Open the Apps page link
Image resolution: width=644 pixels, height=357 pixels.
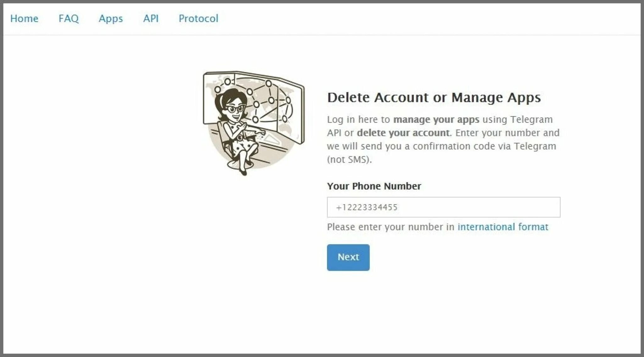(x=111, y=19)
